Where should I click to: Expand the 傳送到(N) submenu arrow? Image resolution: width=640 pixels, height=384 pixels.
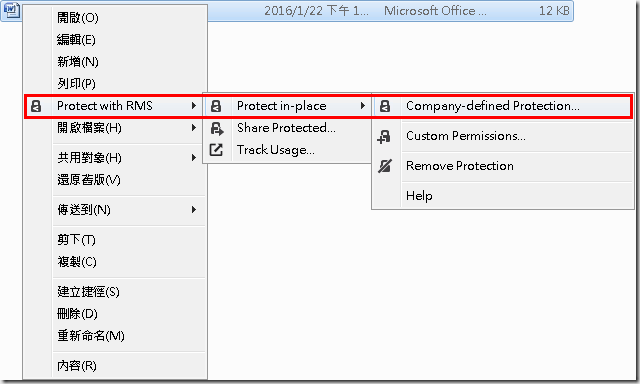pyautogui.click(x=193, y=210)
